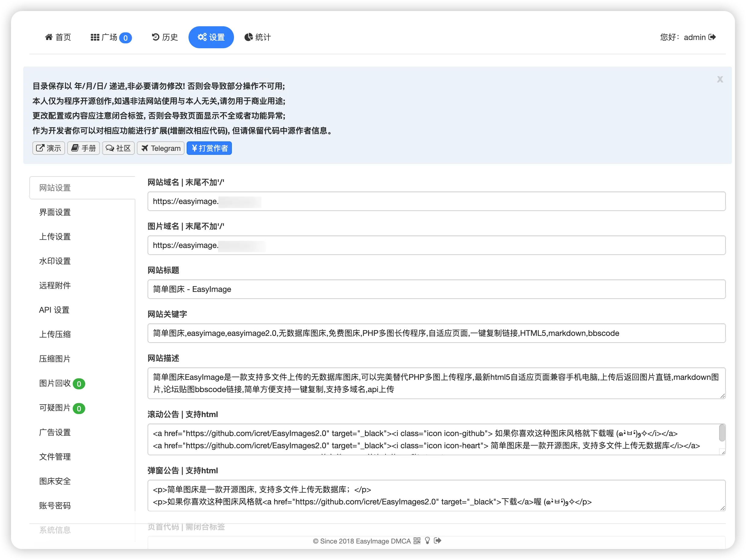Click the lightbulb icon in footer
This screenshot has width=746, height=560.
[428, 541]
